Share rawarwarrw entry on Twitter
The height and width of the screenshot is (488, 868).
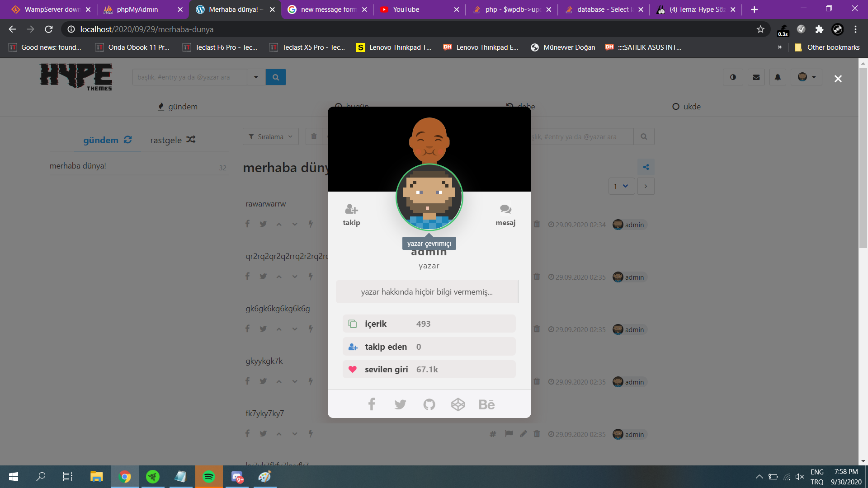(x=263, y=224)
